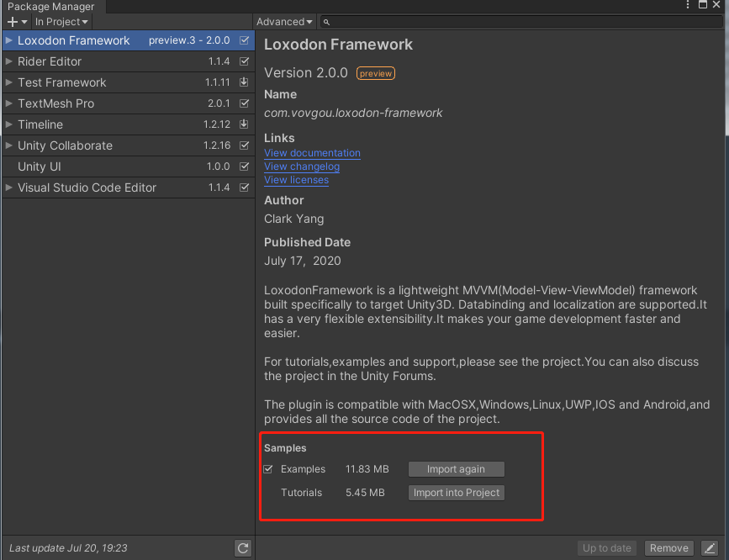The image size is (729, 560).
Task: Expand TextMesh Pro versions arrow
Action: [8, 103]
